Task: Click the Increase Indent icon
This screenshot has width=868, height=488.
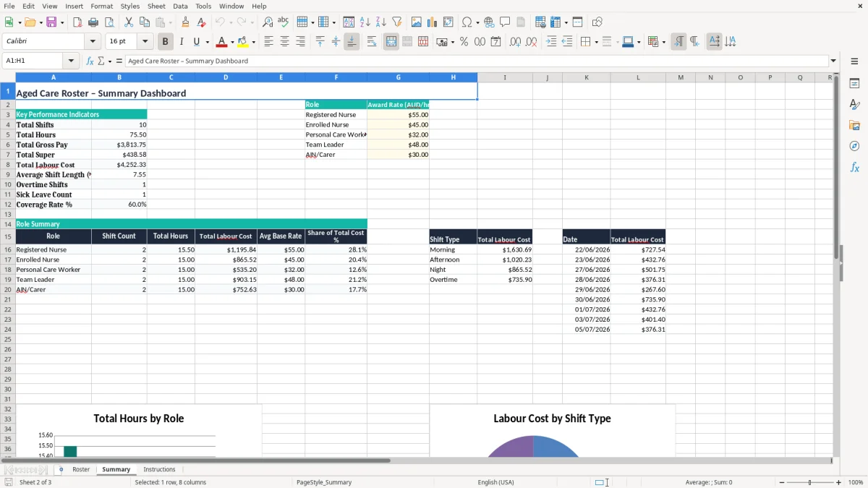Action: pyautogui.click(x=551, y=42)
